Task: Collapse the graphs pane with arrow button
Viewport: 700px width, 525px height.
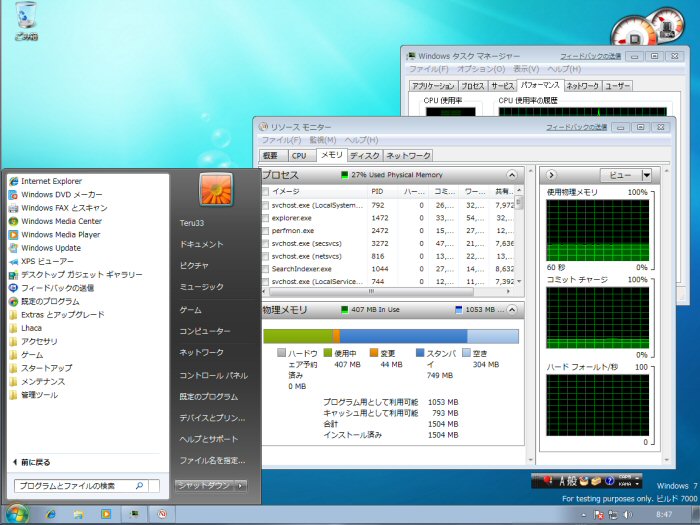Action: (551, 175)
